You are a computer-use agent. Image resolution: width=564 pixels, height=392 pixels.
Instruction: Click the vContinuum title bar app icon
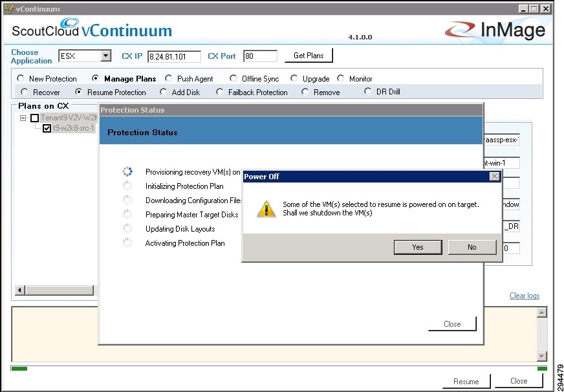click(8, 8)
